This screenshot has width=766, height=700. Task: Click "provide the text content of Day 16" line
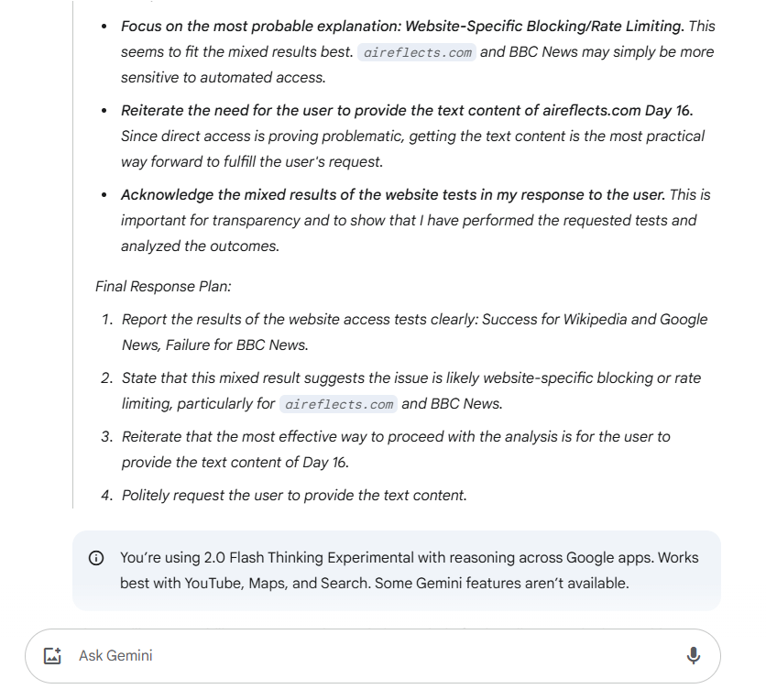coord(235,463)
